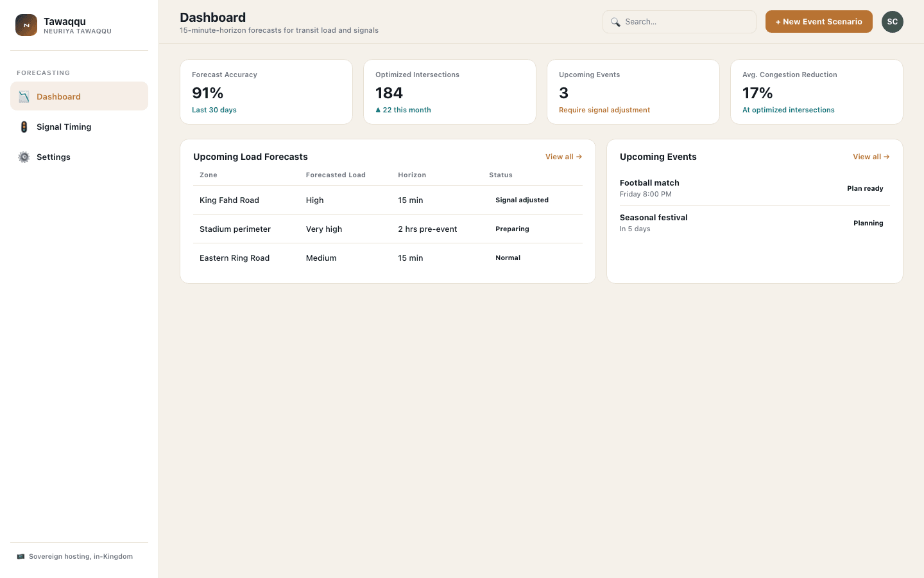This screenshot has width=924, height=578.
Task: Click the 22 this month indicator
Action: (403, 110)
